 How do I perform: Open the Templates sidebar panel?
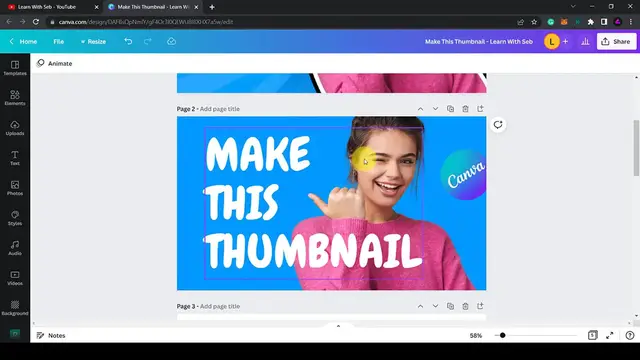click(x=15, y=68)
